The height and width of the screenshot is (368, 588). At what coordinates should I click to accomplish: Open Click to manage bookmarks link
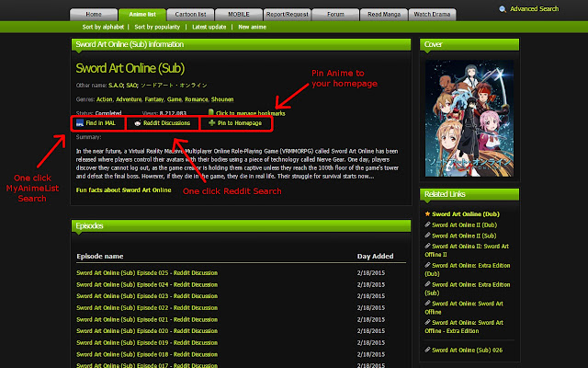[250, 113]
